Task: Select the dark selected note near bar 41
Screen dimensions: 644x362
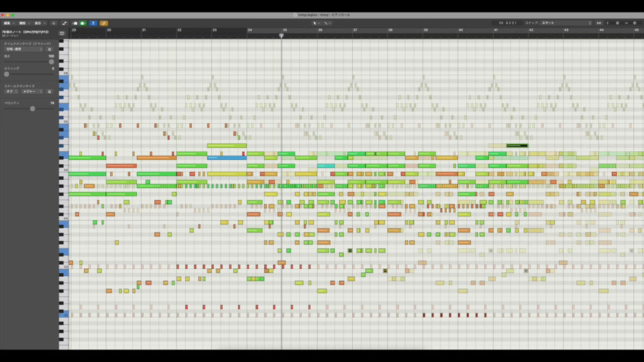Action: coord(517,145)
